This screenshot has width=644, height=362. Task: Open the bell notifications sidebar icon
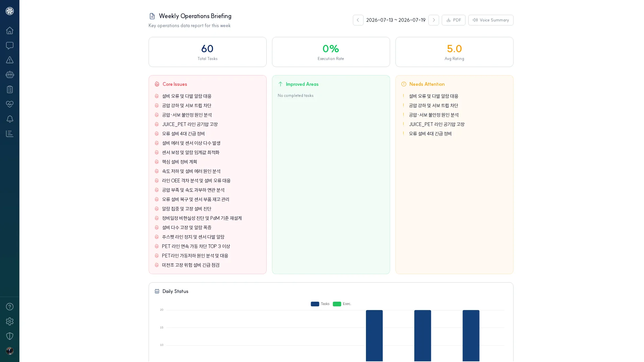click(10, 119)
